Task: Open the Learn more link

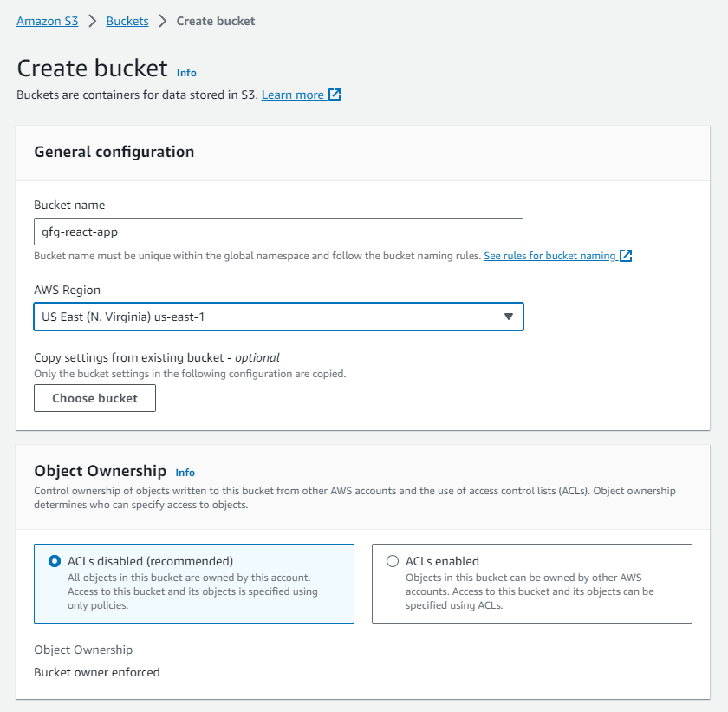Action: point(292,95)
